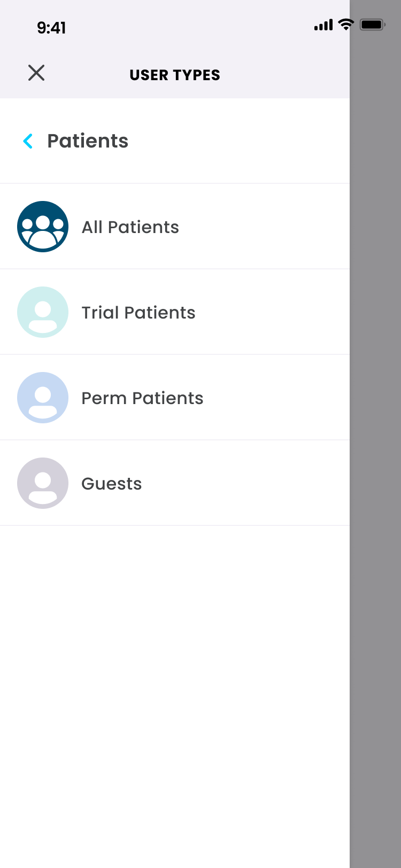Image resolution: width=401 pixels, height=868 pixels.
Task: Click blank space right of Perm Patients text
Action: [275, 398]
